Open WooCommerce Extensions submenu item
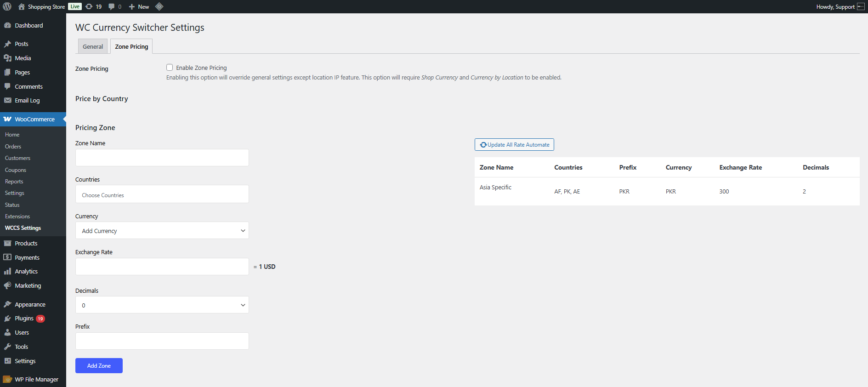 17,216
